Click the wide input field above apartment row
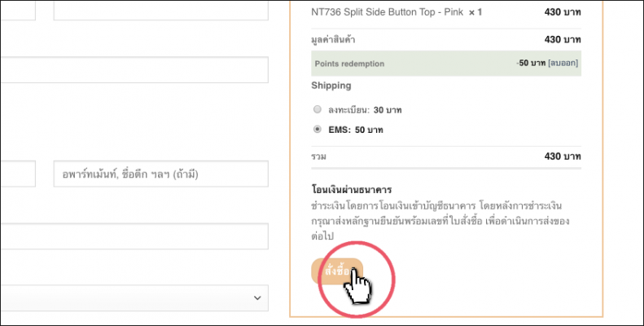This screenshot has height=326, width=644. tap(134, 69)
